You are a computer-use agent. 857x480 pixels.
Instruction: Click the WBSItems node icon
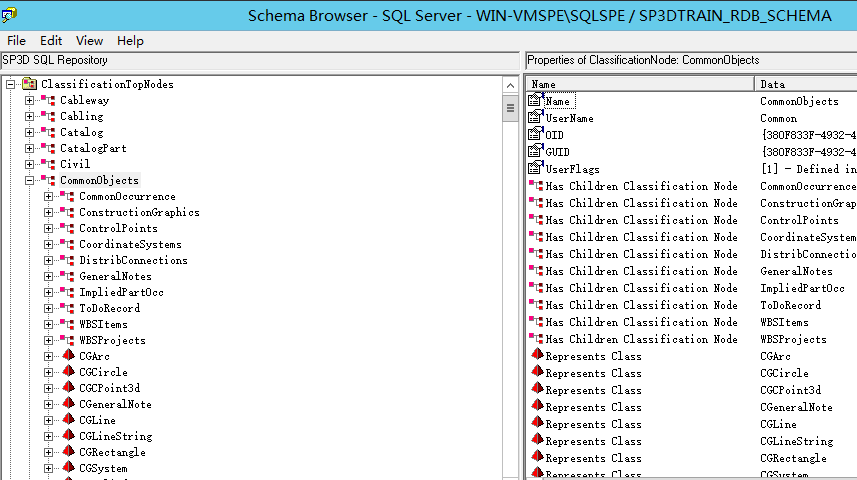67,324
